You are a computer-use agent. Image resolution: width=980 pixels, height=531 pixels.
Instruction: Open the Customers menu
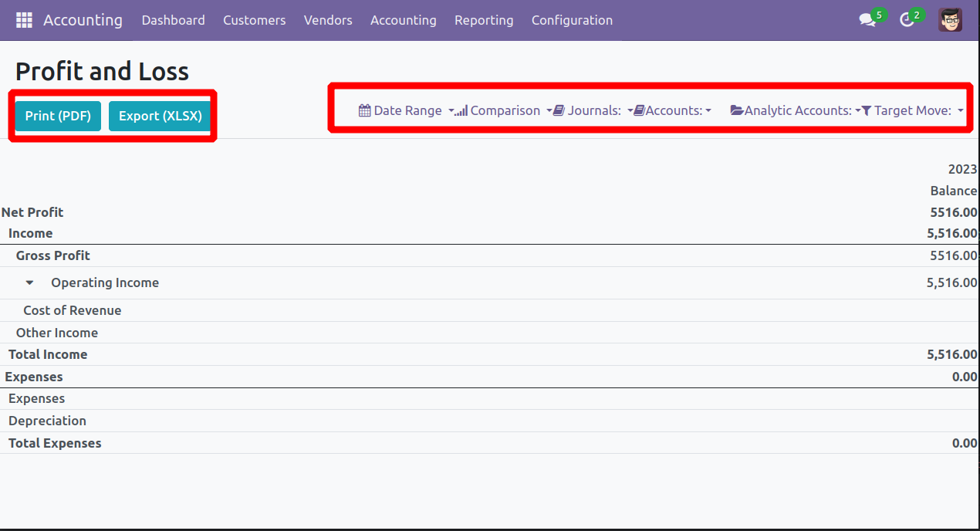click(x=255, y=20)
